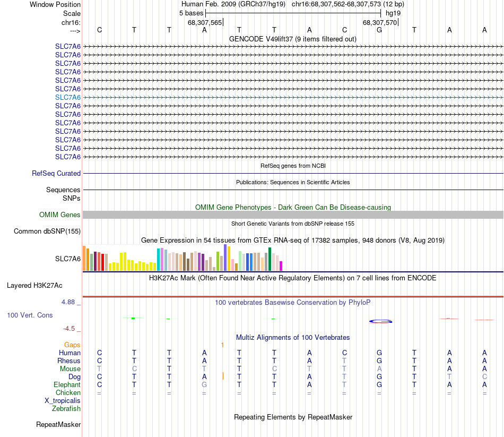
Task: Click the orange insertion bar in the Dog row
Action: point(223,376)
